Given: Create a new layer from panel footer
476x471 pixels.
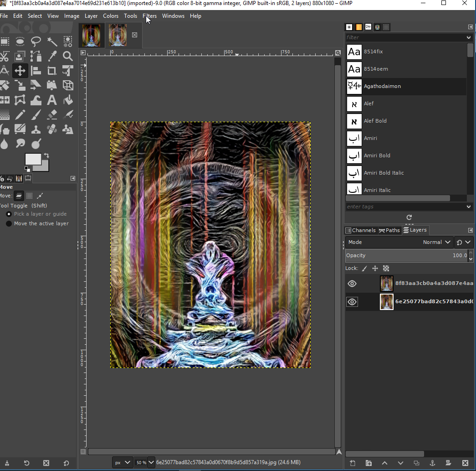Looking at the screenshot, I should 353,463.
